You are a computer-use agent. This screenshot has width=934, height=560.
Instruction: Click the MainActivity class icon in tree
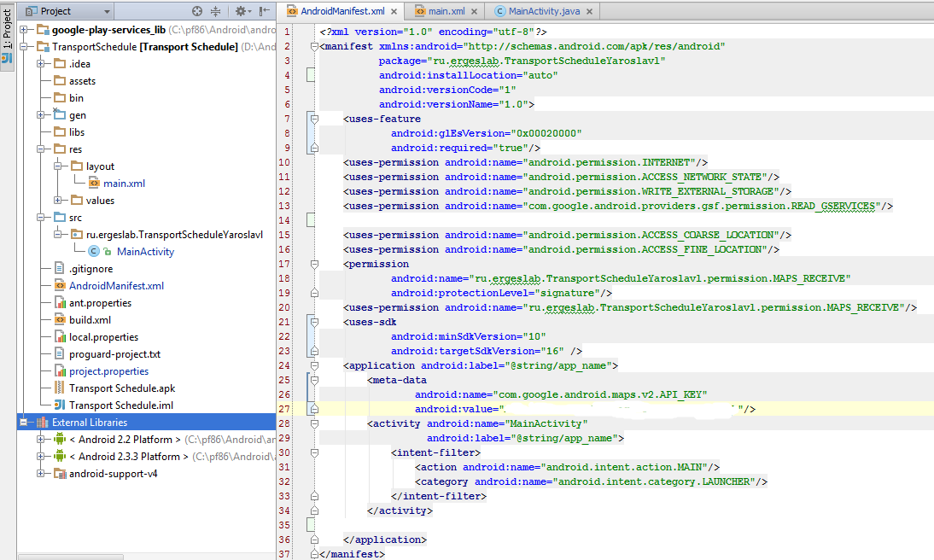click(93, 252)
